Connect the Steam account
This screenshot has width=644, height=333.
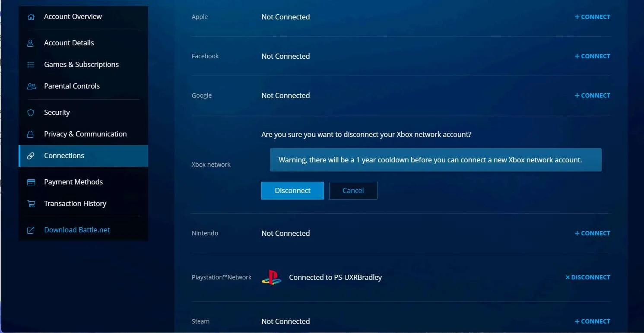[x=592, y=321]
